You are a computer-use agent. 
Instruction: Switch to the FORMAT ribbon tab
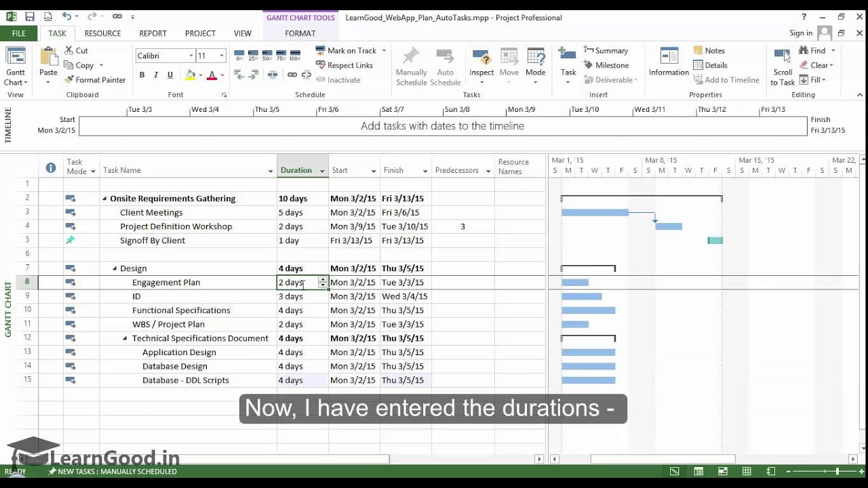tap(300, 33)
